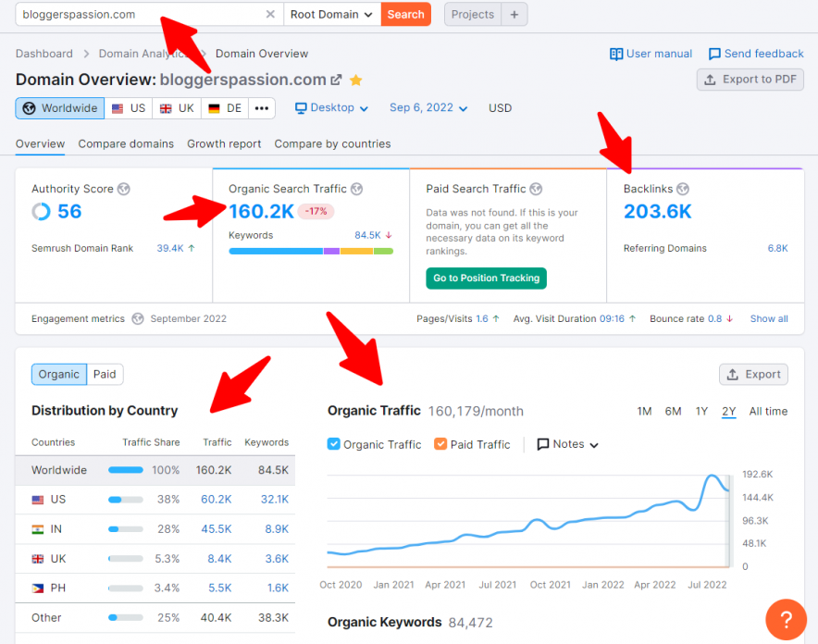
Task: Clear the domain search field with X
Action: tap(270, 14)
